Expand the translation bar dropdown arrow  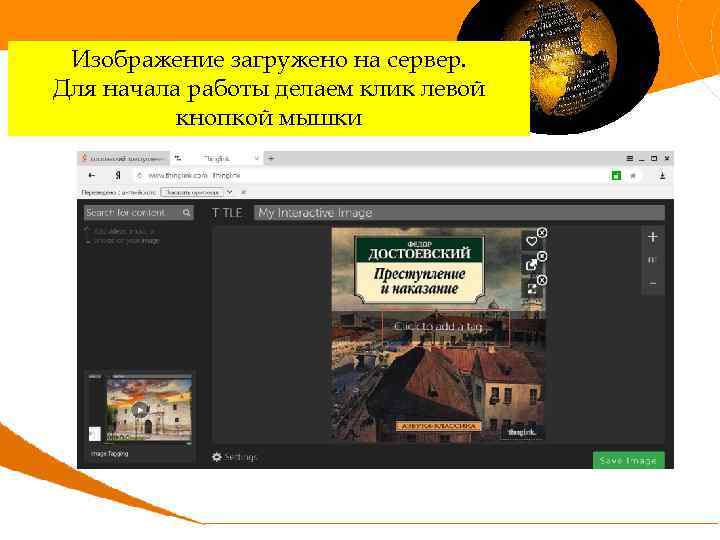230,192
